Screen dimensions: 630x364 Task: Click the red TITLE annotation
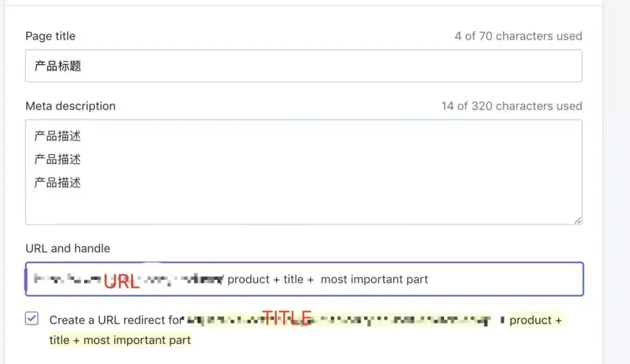click(x=287, y=318)
